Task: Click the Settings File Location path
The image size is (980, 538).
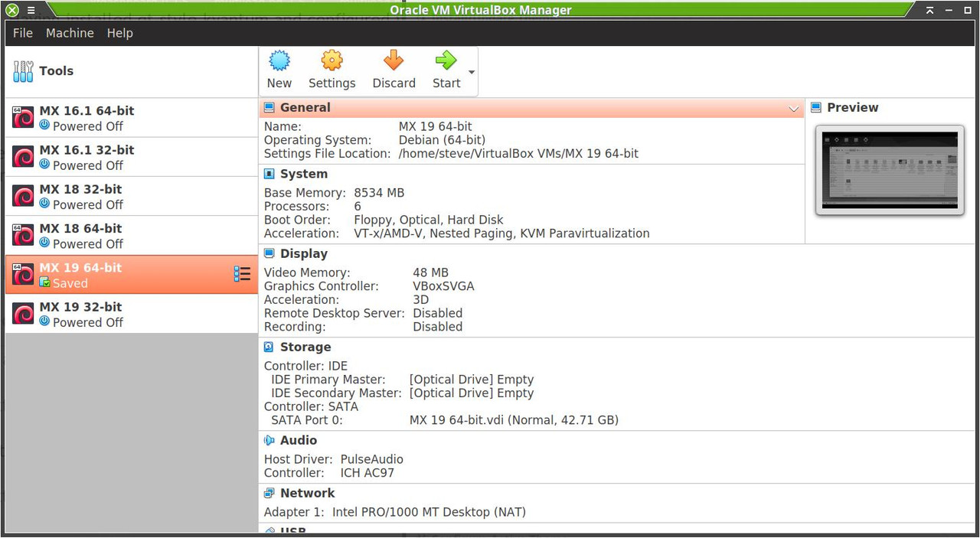Action: pyautogui.click(x=518, y=154)
